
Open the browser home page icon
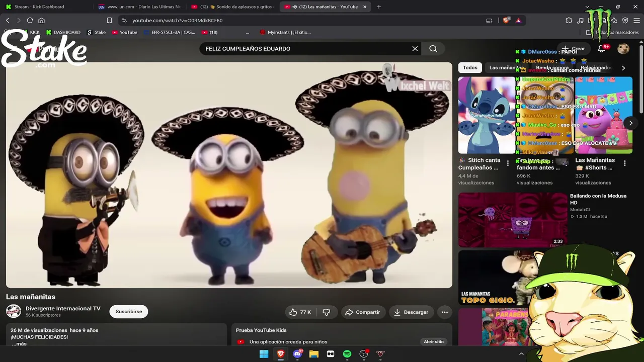click(41, 20)
